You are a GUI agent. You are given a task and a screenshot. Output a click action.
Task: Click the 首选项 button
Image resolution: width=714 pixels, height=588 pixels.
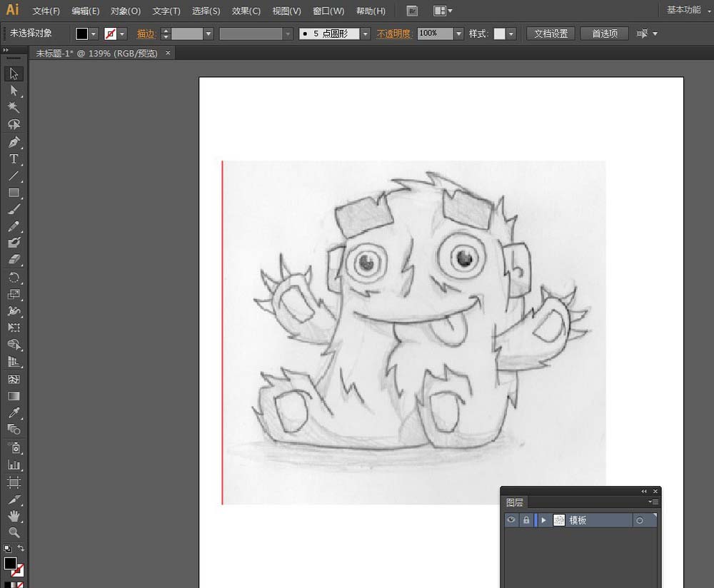[604, 34]
